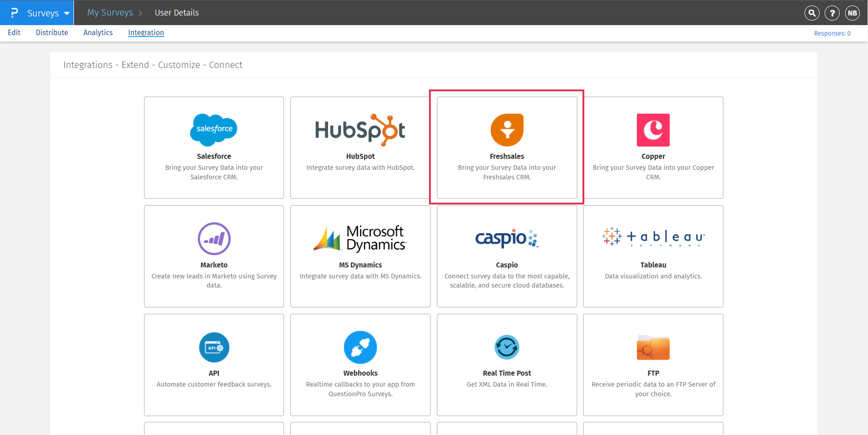Screen dimensions: 868x435
Task: Switch to the Analytics tab
Action: [x=98, y=32]
